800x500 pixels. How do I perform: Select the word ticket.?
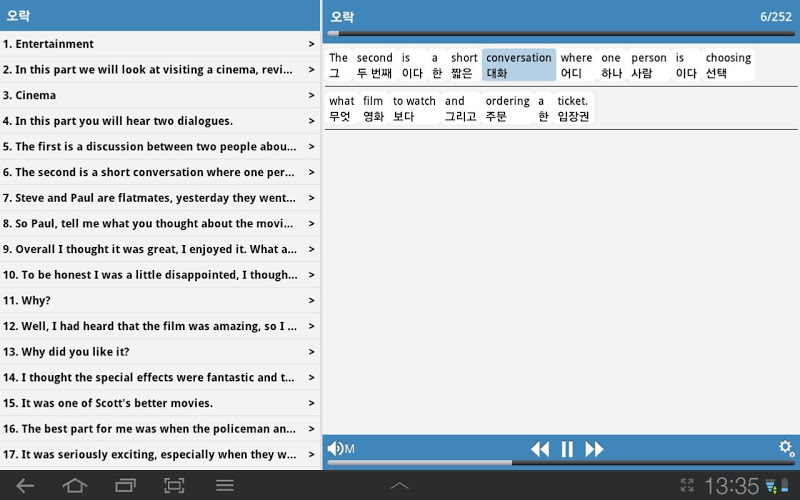click(573, 109)
